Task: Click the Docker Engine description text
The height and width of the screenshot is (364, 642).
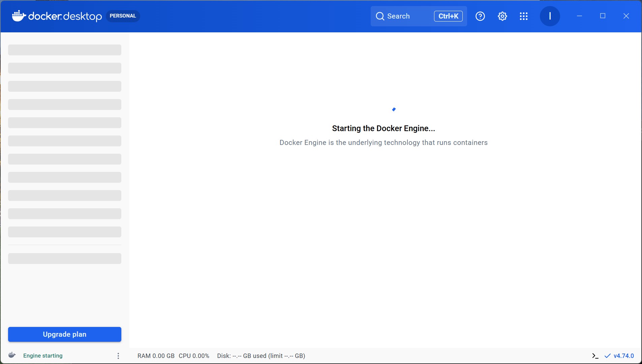Action: [x=384, y=143]
